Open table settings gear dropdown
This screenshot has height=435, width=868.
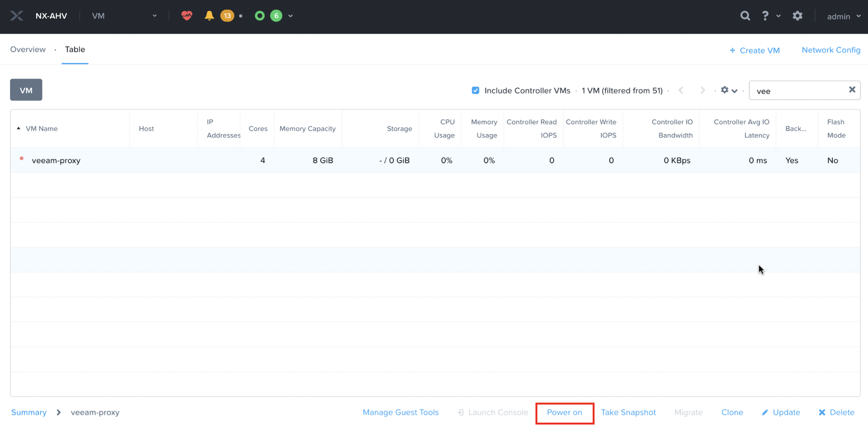click(x=729, y=90)
